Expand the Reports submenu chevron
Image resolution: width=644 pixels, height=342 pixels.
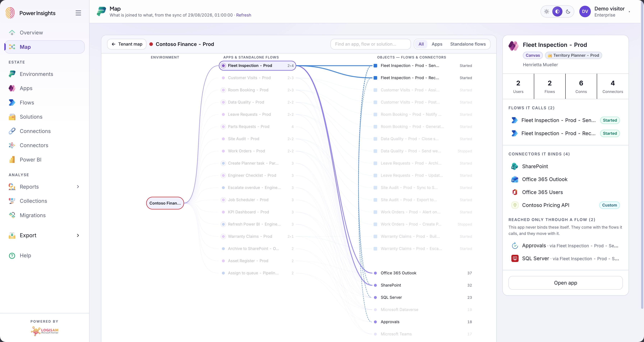pyautogui.click(x=78, y=187)
